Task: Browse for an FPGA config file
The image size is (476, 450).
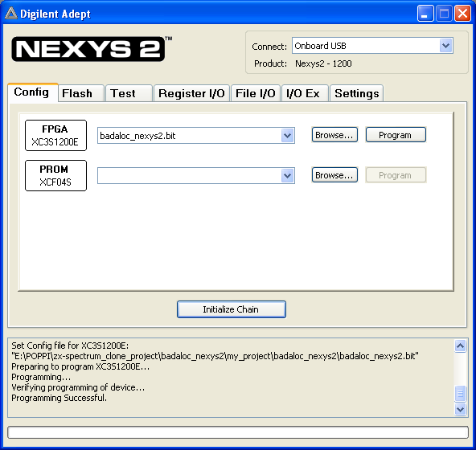Action: coord(334,135)
